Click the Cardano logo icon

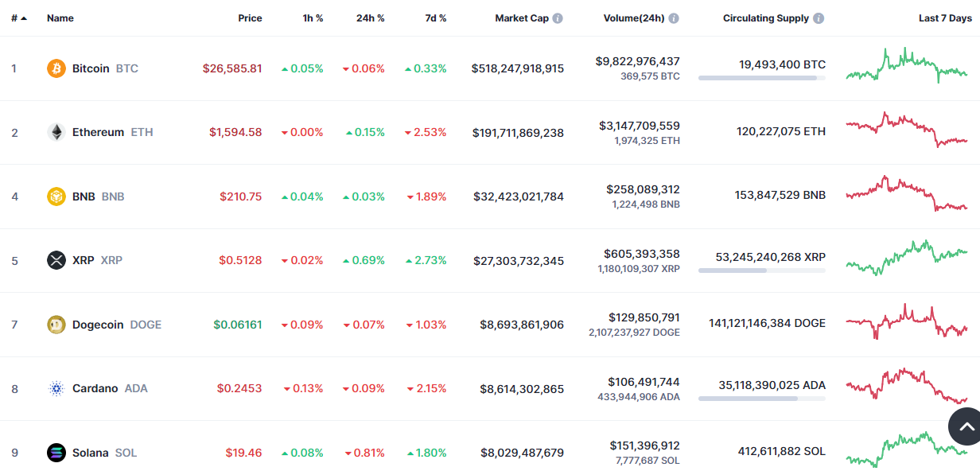coord(56,388)
